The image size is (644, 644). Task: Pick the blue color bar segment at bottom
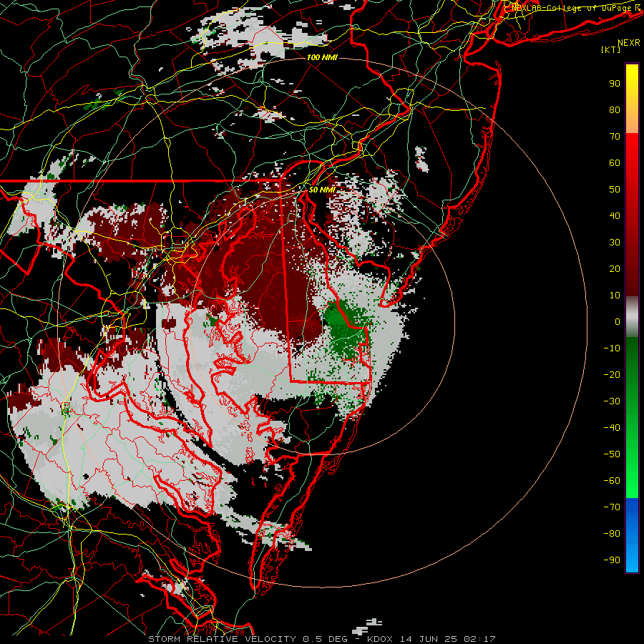pos(632,535)
